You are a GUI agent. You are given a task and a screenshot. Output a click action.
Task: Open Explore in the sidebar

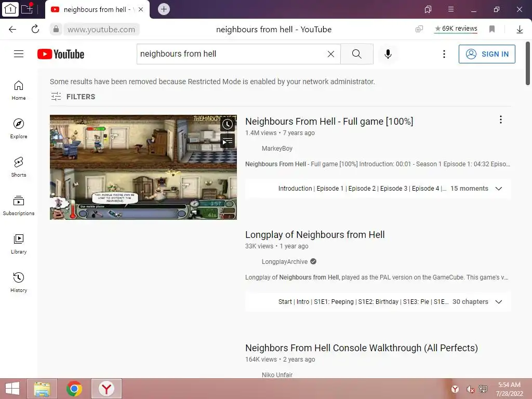click(19, 129)
